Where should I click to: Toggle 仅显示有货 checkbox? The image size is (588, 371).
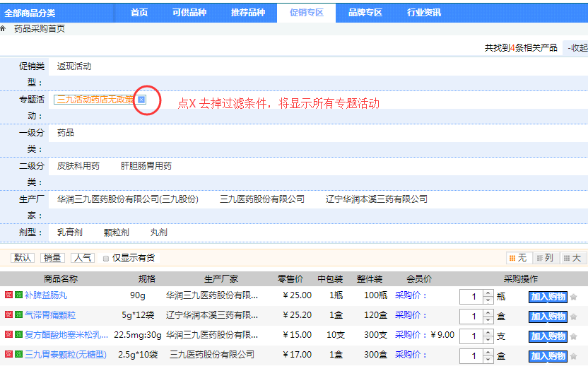pyautogui.click(x=106, y=259)
